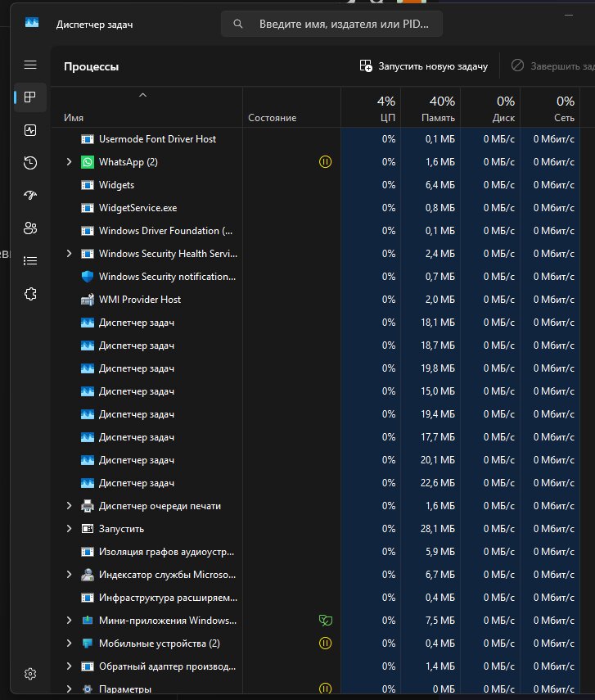Switch to the Processes page icon
The image size is (595, 700).
tap(30, 97)
